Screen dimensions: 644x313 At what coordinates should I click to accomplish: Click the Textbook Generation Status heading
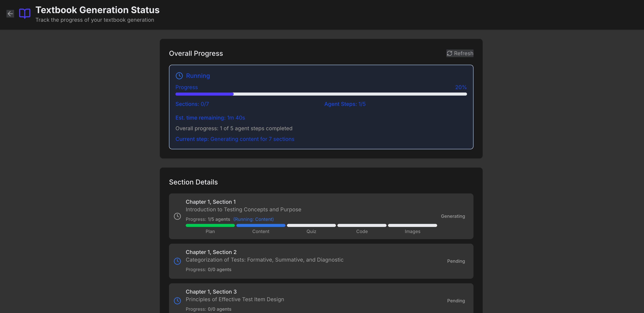(97, 10)
